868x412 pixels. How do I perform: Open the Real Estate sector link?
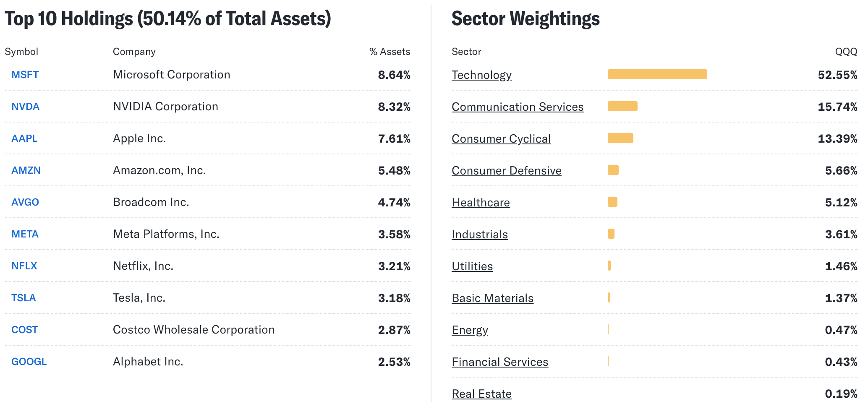coord(481,394)
